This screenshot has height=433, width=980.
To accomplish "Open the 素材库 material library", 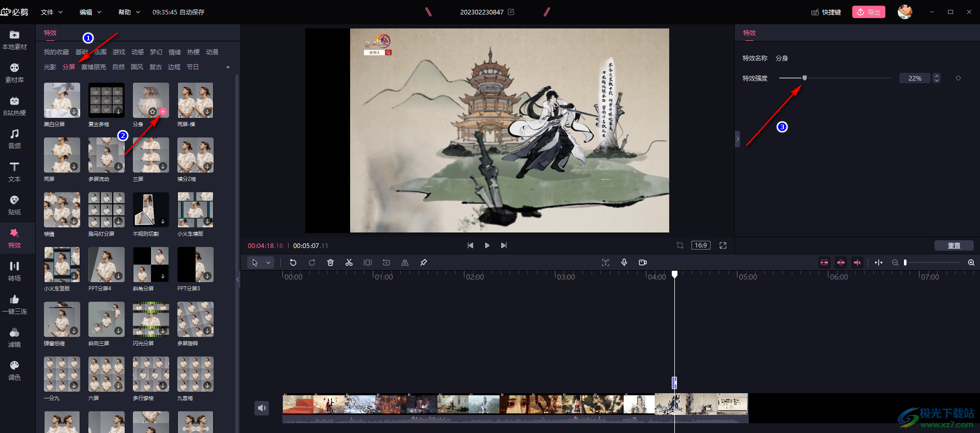I will coord(14,73).
